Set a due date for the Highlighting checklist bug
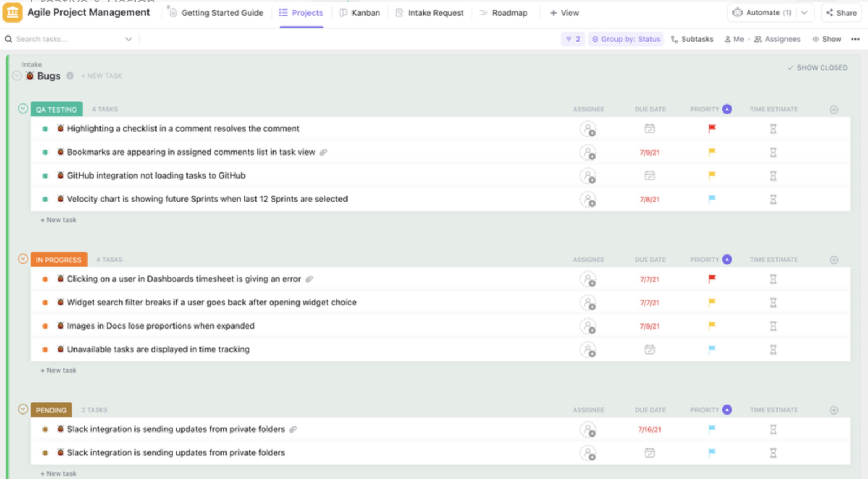Viewport: 868px width, 479px height. tap(649, 128)
